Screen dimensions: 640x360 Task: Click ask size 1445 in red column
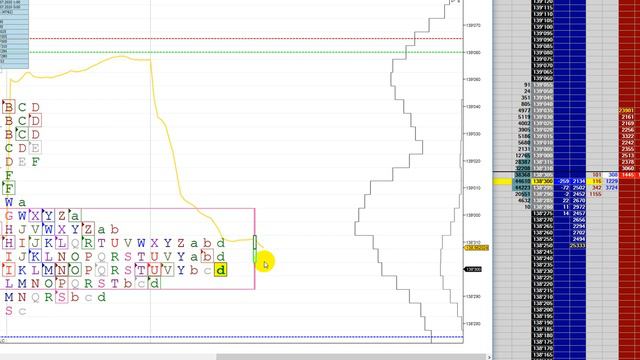click(628, 175)
